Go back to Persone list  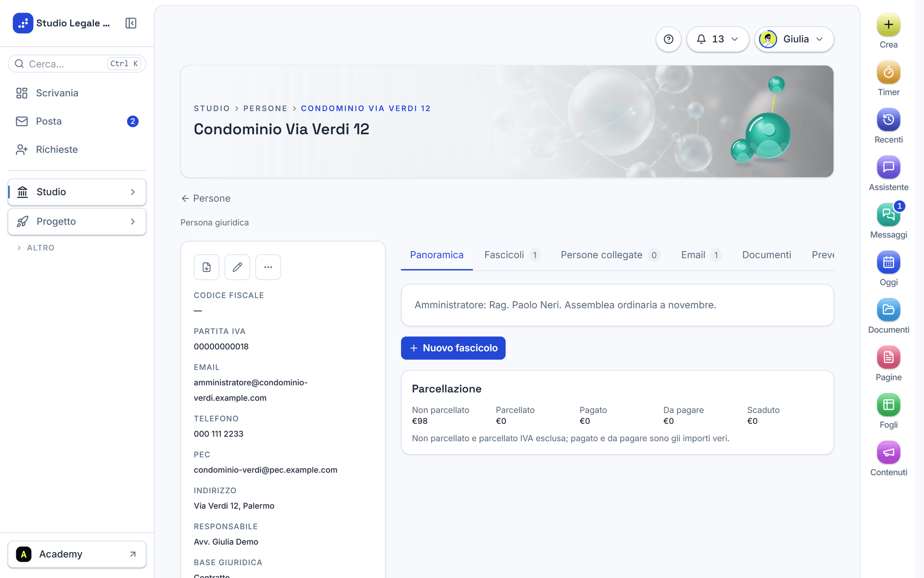[206, 198]
